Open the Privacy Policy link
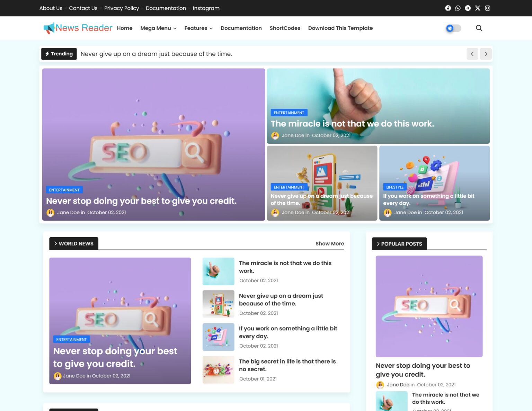532x411 pixels. click(x=122, y=8)
